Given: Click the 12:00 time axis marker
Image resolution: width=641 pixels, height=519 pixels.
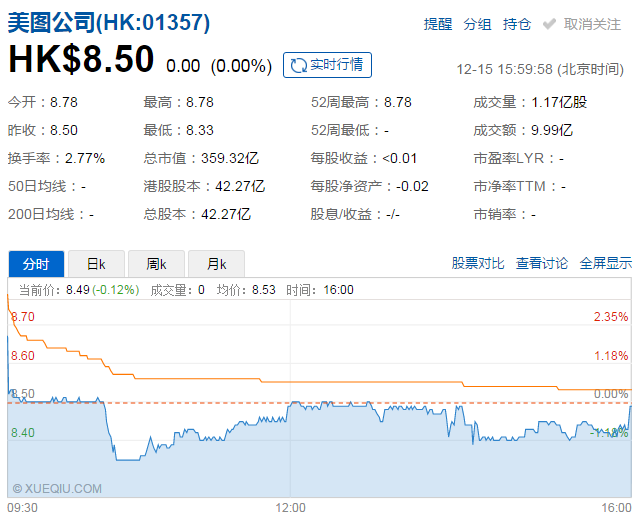Looking at the screenshot, I should pyautogui.click(x=290, y=508).
